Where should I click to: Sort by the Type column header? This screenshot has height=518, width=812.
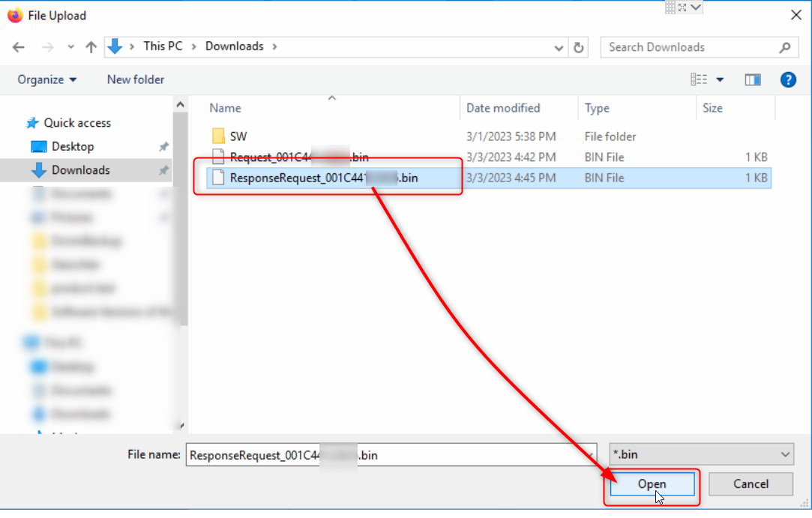click(x=597, y=108)
